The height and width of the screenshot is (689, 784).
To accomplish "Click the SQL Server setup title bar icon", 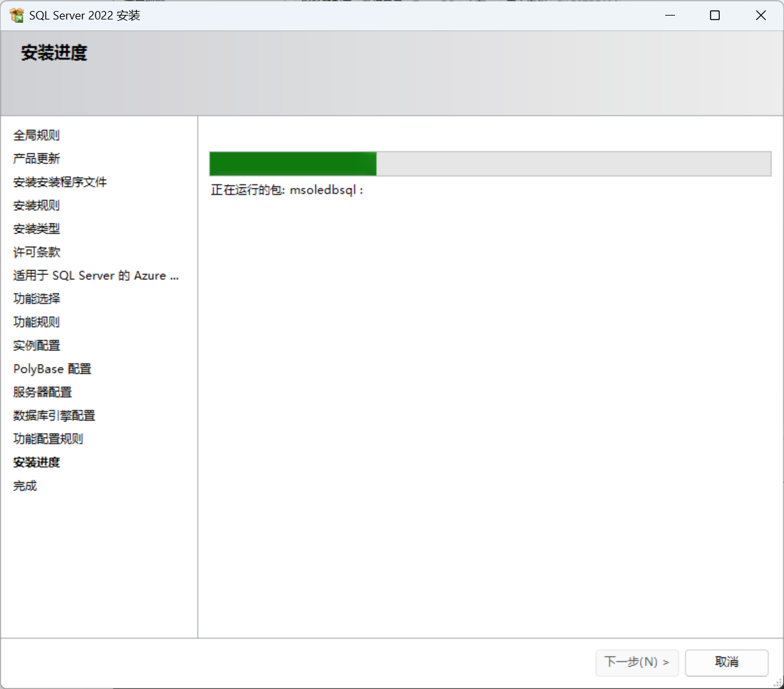I will [x=17, y=15].
